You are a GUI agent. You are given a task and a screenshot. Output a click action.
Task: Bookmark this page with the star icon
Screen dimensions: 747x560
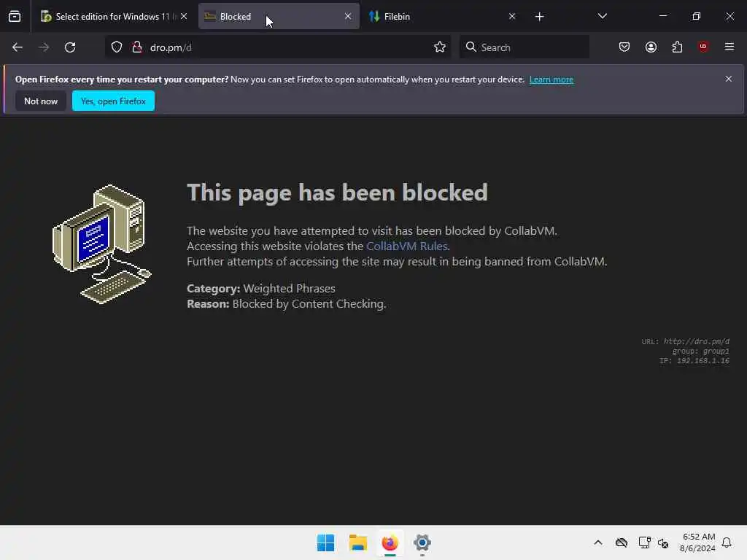pyautogui.click(x=440, y=47)
